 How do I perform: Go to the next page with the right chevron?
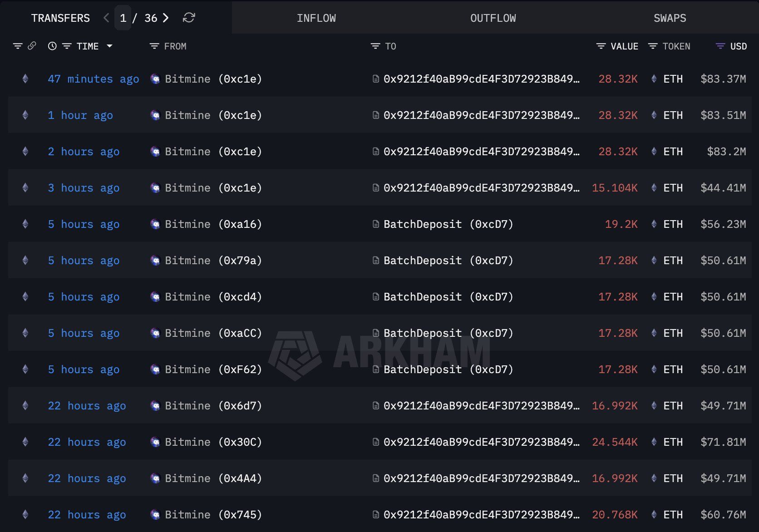click(x=166, y=18)
